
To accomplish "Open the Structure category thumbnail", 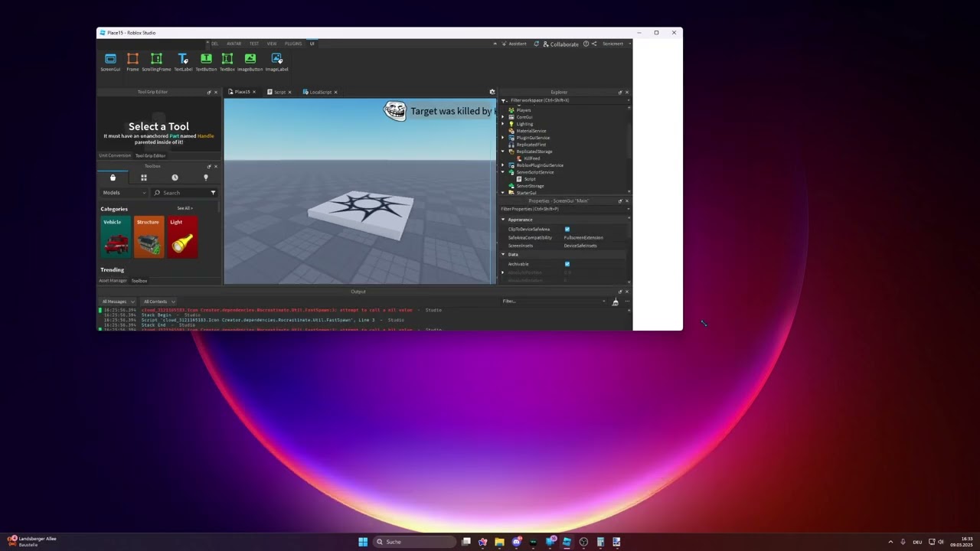I will pos(149,237).
